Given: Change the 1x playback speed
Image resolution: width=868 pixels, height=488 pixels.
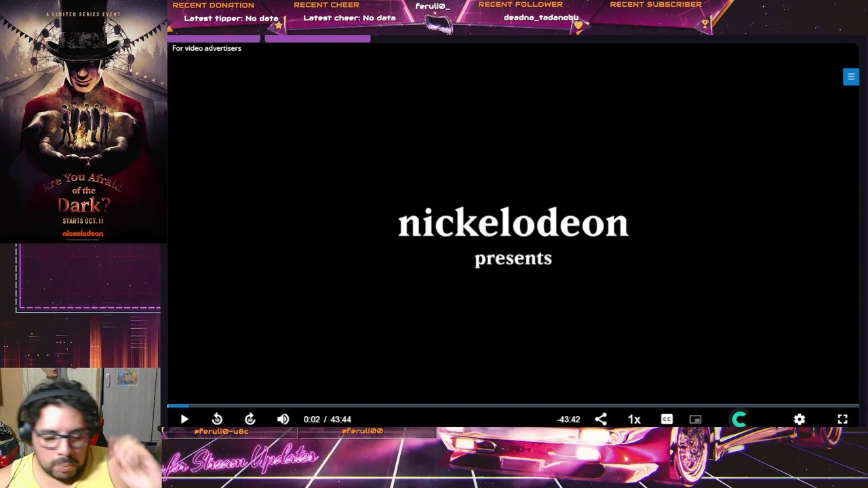Looking at the screenshot, I should pos(634,420).
